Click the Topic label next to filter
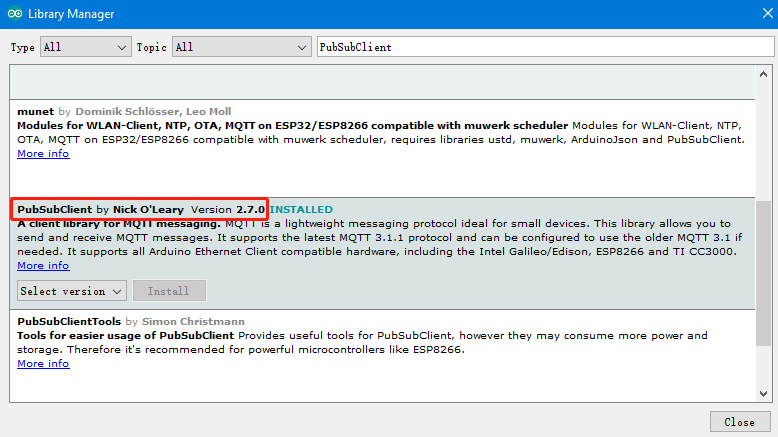Viewport: 778px width, 437px height. click(151, 48)
